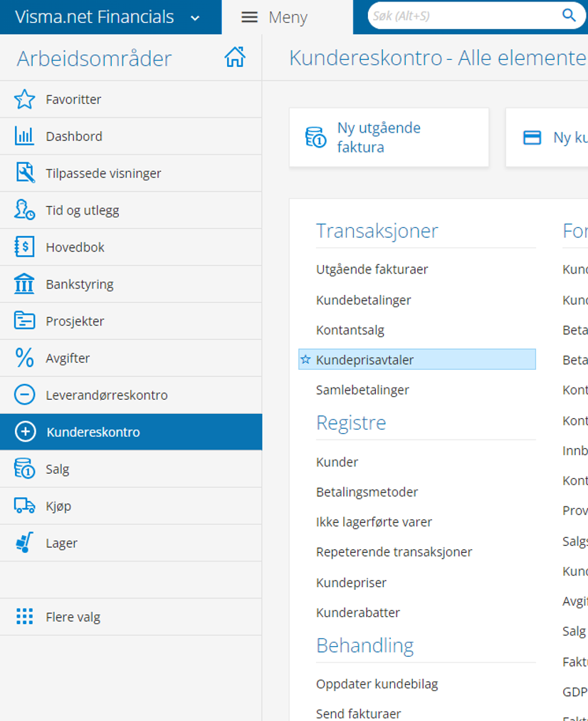
Task: Click the Hovedbok ledger icon
Action: (24, 247)
